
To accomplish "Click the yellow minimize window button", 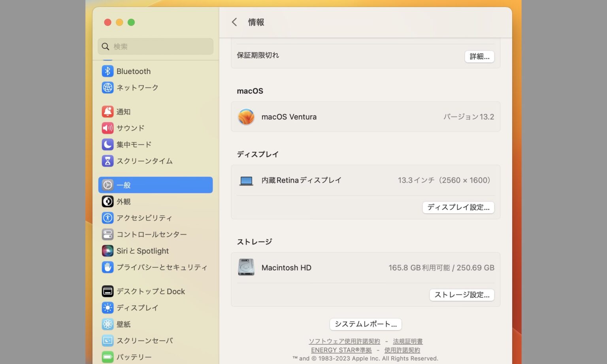I will tap(119, 22).
